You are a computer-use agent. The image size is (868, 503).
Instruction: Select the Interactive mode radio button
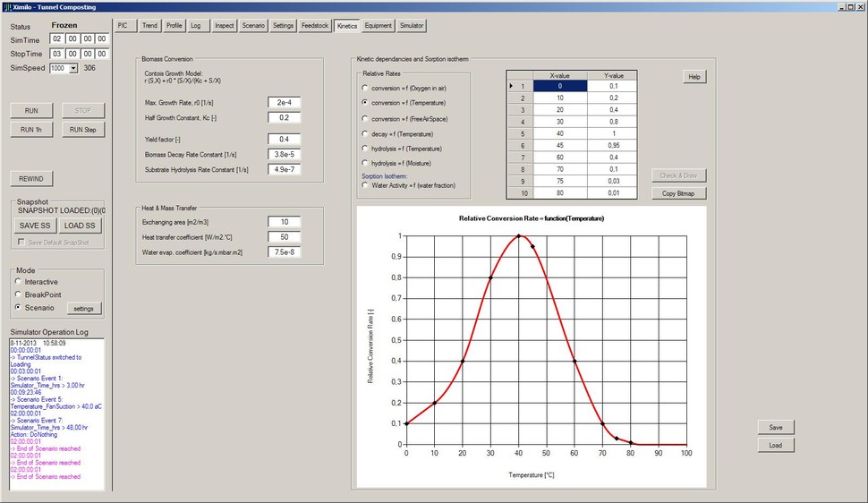[x=18, y=282]
